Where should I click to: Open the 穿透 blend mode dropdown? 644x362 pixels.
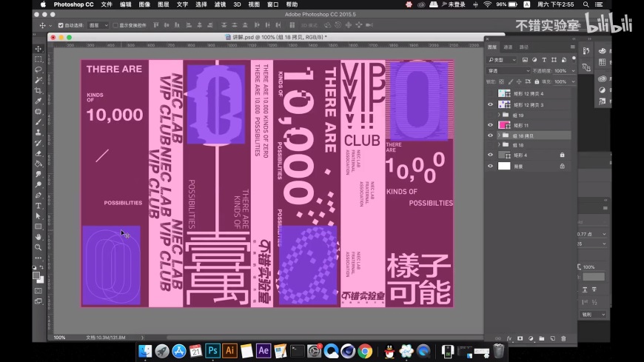[509, 71]
